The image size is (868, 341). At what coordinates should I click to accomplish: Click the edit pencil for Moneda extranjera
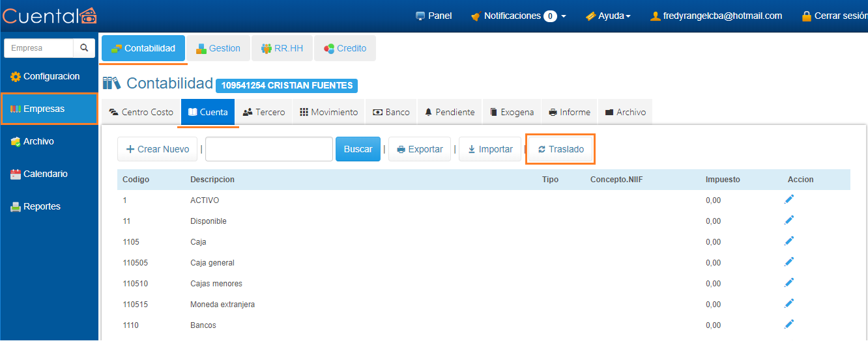[788, 303]
